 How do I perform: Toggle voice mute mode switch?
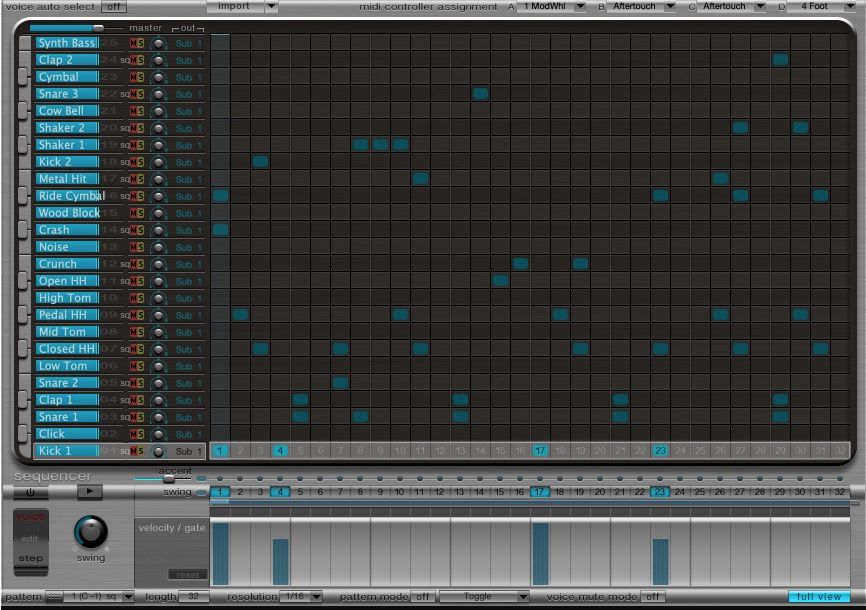(x=652, y=597)
